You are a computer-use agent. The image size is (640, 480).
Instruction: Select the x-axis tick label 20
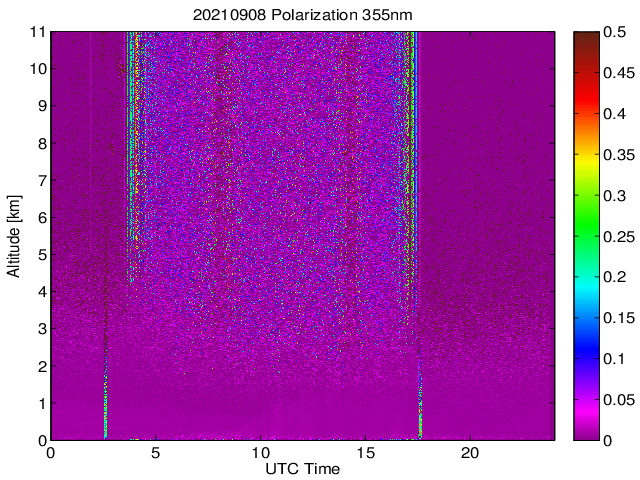click(470, 452)
